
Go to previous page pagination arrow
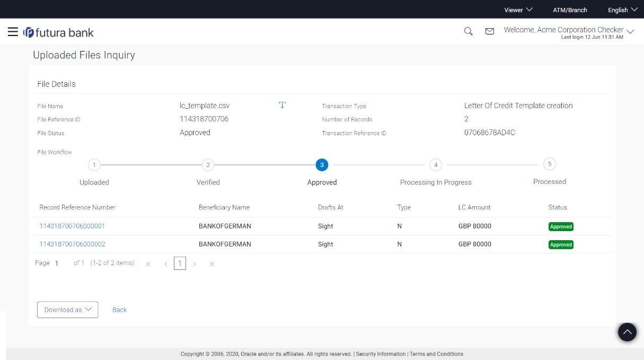click(165, 264)
